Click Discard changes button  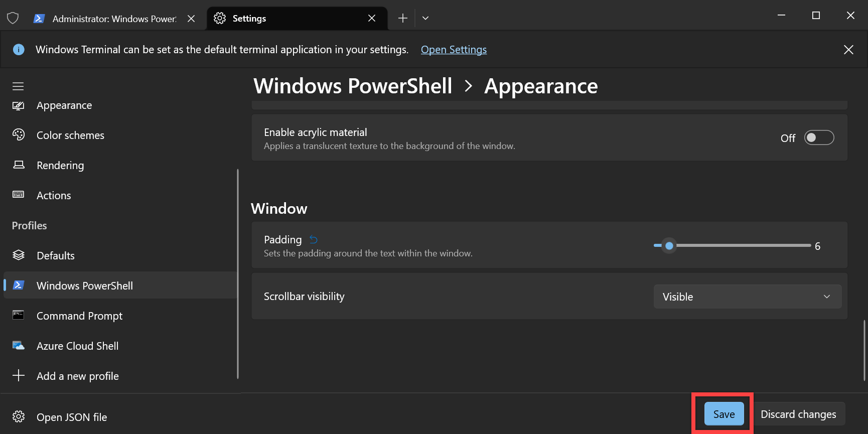[798, 414]
